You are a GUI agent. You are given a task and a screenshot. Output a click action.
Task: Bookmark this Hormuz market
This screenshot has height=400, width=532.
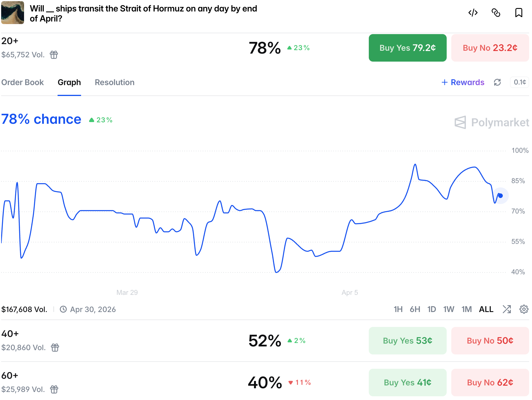pyautogui.click(x=519, y=13)
